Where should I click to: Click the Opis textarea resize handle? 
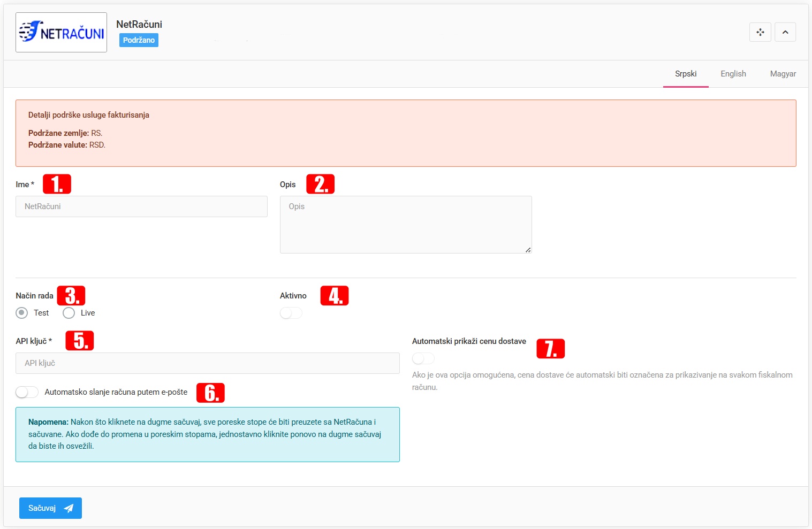(x=528, y=250)
